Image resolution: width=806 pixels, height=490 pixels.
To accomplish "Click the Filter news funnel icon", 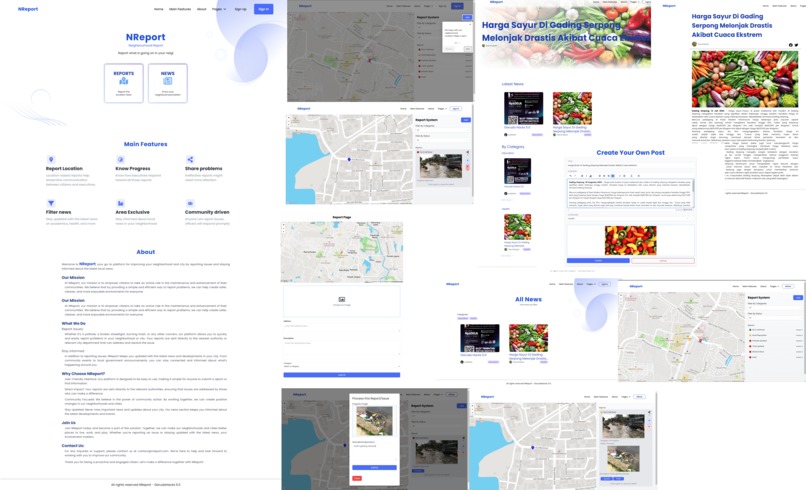I will coord(51,203).
